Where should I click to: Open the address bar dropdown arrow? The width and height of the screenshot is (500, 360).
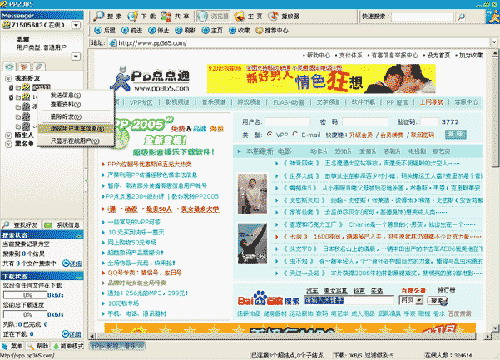point(494,43)
